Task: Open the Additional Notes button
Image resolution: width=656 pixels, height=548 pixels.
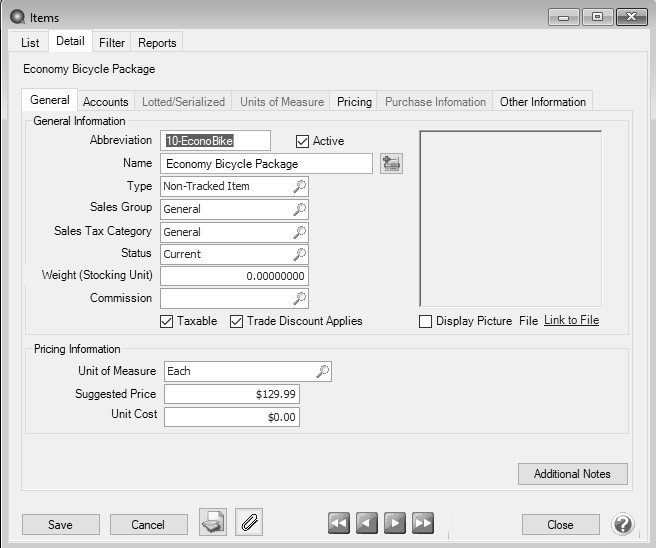Action: point(572,473)
